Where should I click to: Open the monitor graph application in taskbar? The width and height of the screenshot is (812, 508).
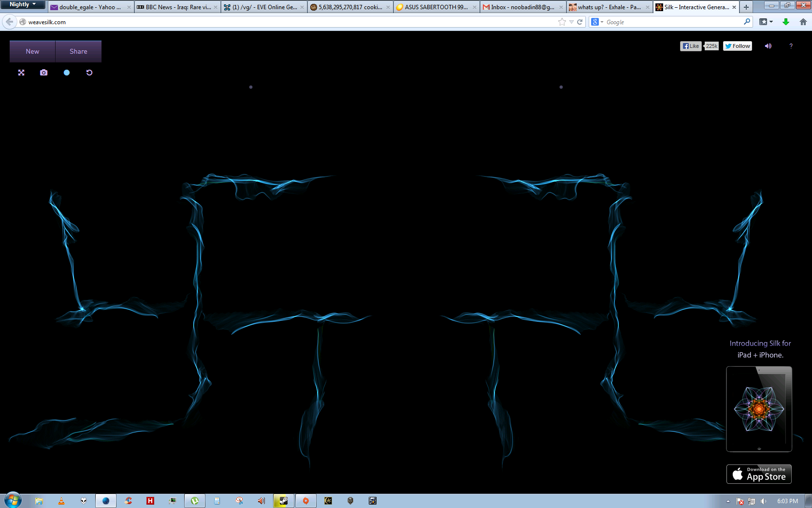(173, 501)
